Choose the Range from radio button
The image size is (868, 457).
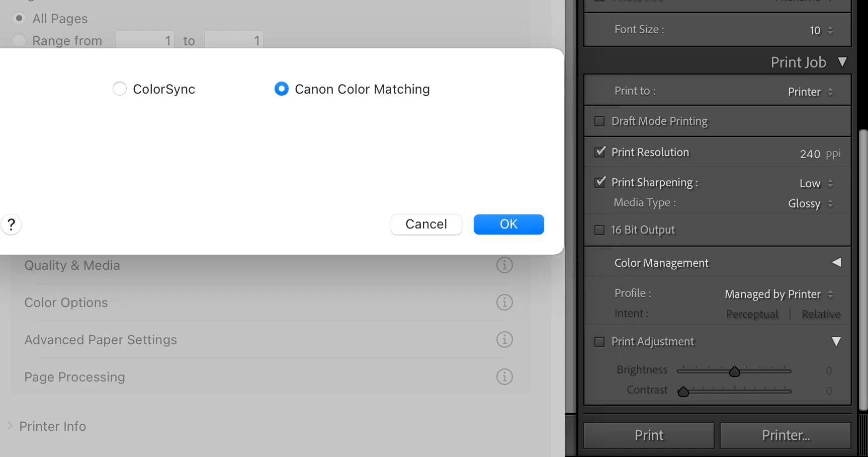point(19,40)
